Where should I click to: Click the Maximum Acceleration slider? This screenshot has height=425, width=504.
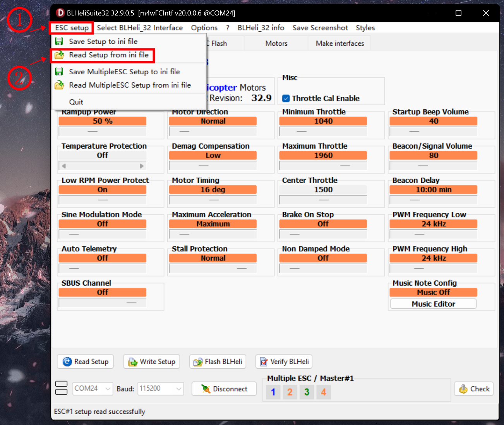pos(213,234)
